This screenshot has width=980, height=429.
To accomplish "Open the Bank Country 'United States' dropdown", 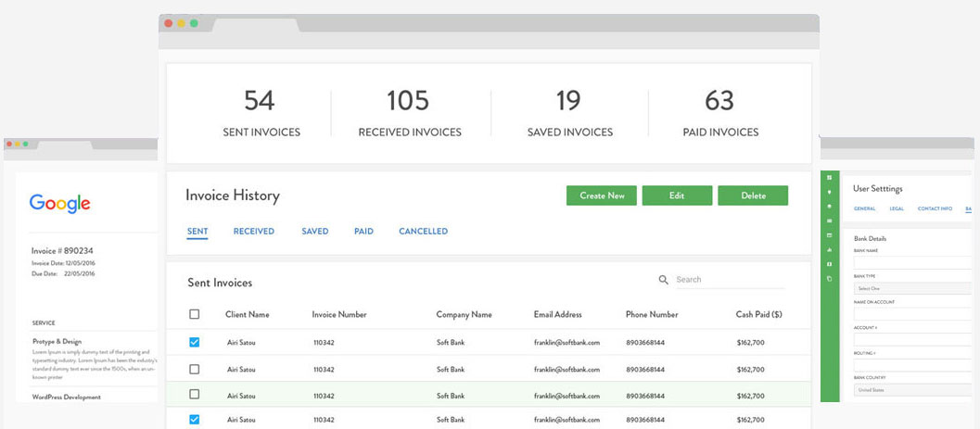I will coord(913,390).
